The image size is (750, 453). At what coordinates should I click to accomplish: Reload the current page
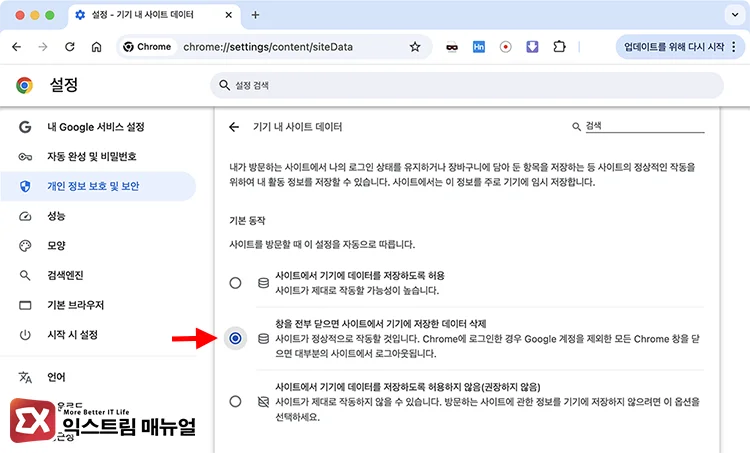click(x=70, y=47)
